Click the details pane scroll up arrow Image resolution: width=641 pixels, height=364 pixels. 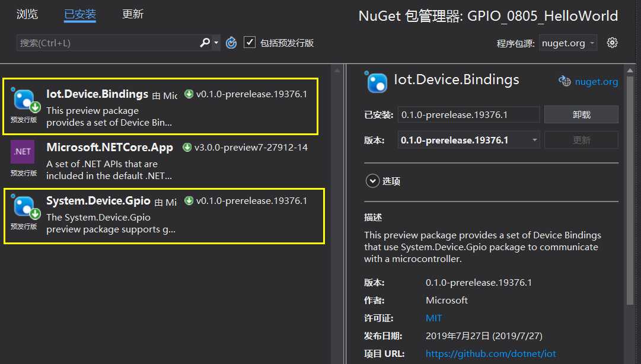(x=630, y=71)
